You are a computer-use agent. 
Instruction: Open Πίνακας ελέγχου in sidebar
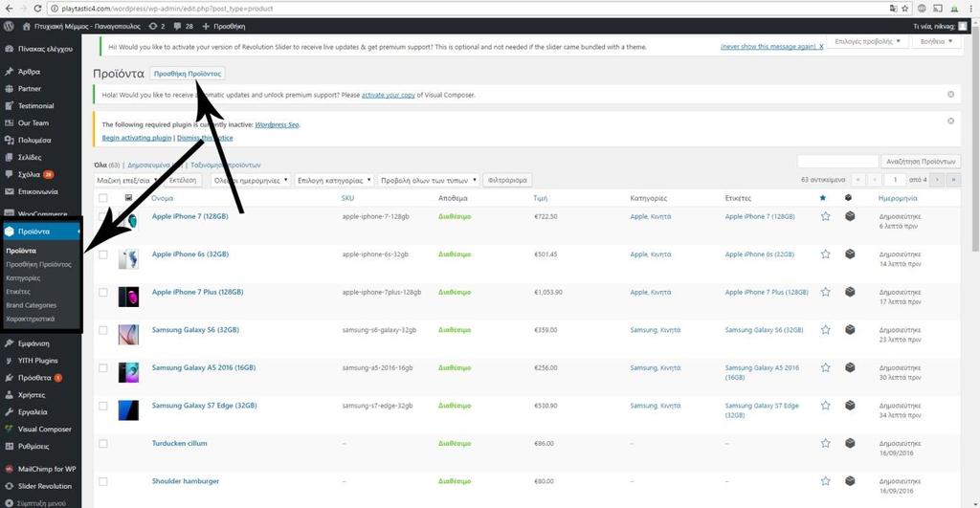pos(40,49)
